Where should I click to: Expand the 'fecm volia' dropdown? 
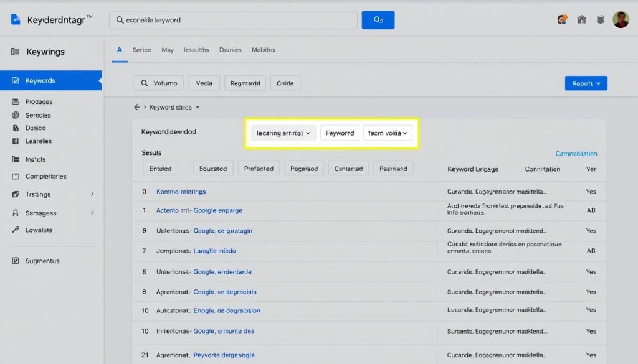(x=388, y=133)
